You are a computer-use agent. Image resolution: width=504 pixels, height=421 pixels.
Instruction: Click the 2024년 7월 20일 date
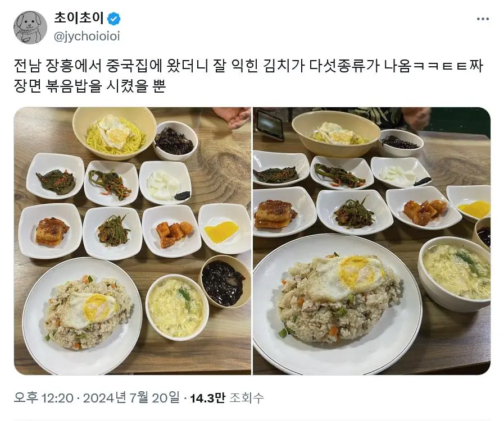(131, 398)
